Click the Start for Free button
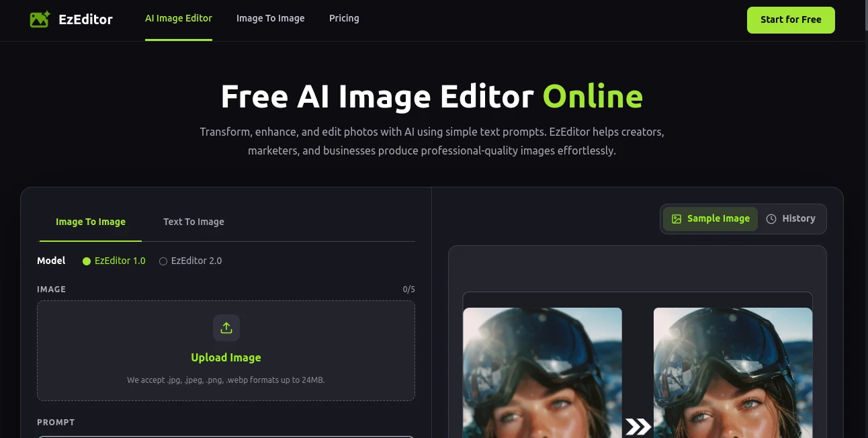 coord(791,20)
